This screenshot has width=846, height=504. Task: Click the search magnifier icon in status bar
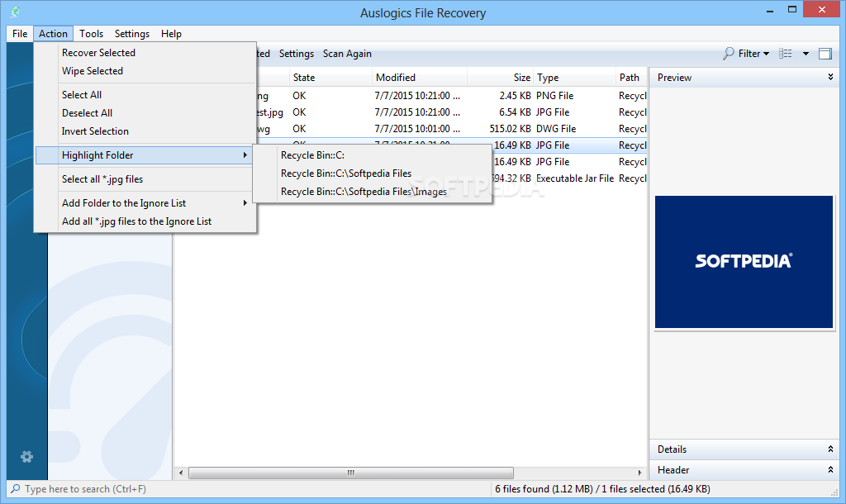tap(16, 489)
